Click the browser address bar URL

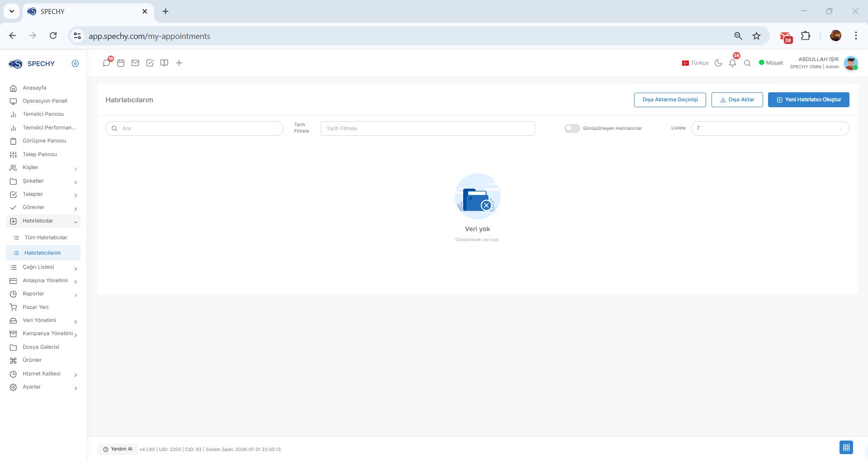149,36
